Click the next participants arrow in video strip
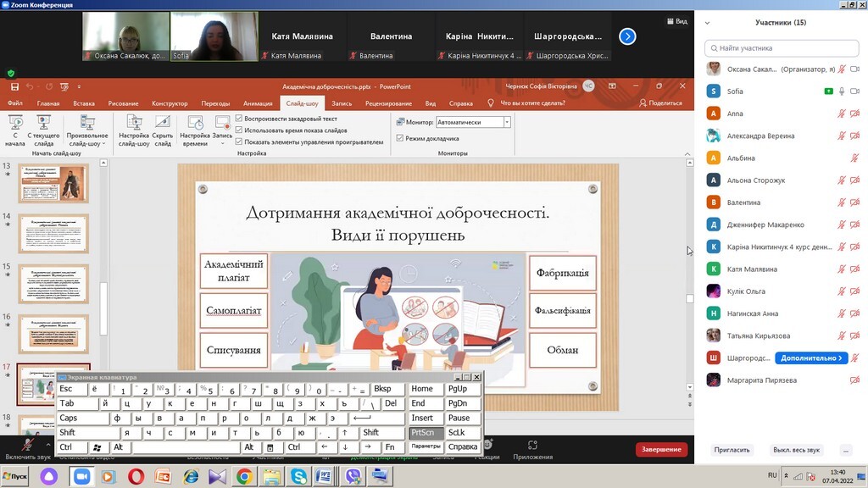This screenshot has height=488, width=868. tap(627, 36)
